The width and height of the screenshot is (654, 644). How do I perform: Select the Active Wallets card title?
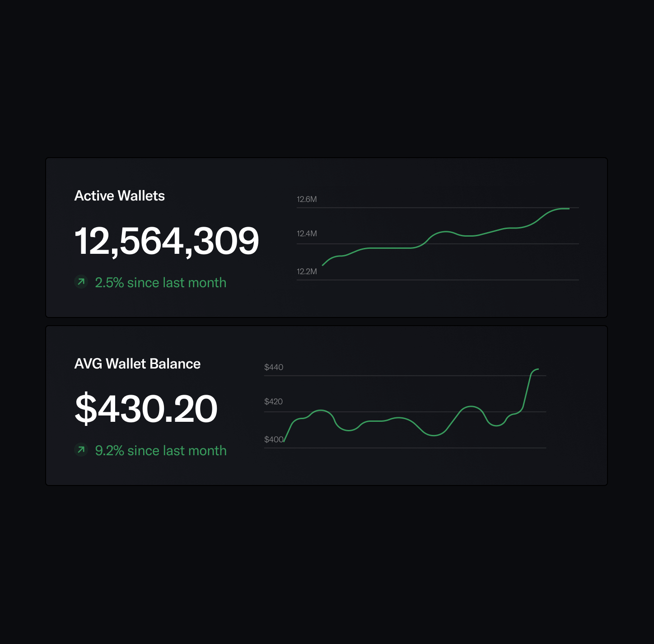point(119,196)
